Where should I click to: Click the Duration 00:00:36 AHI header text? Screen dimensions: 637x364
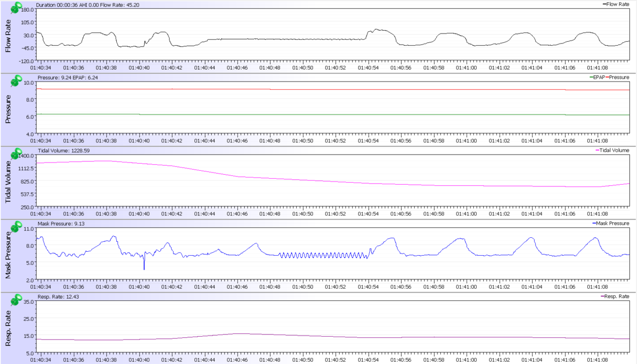[x=88, y=5]
